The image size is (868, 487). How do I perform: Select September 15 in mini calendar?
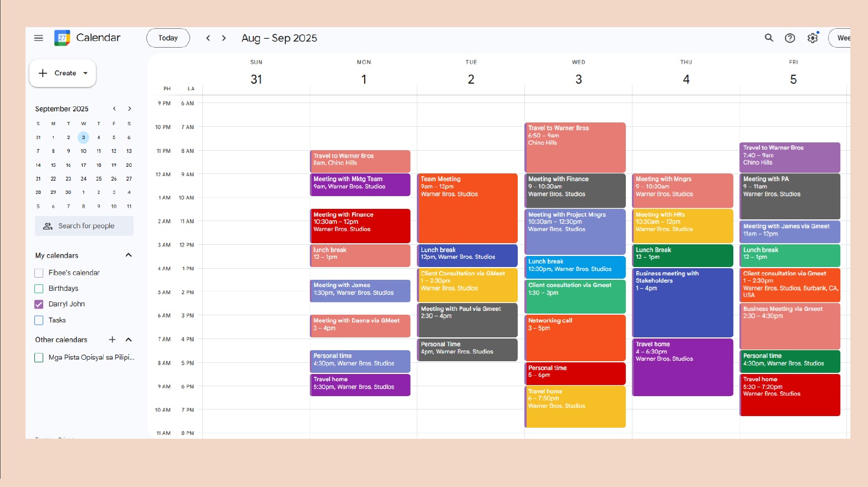[x=53, y=165]
